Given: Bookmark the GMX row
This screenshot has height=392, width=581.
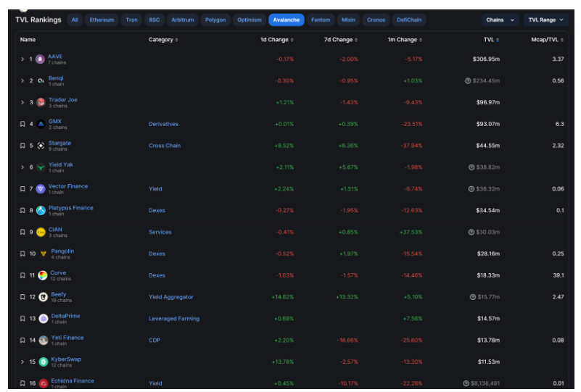Looking at the screenshot, I should tap(22, 124).
